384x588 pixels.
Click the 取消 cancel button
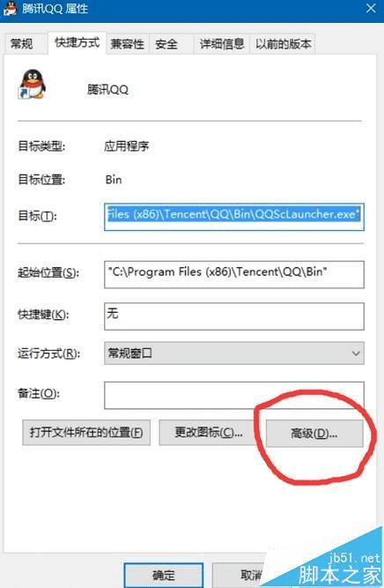click(x=252, y=576)
